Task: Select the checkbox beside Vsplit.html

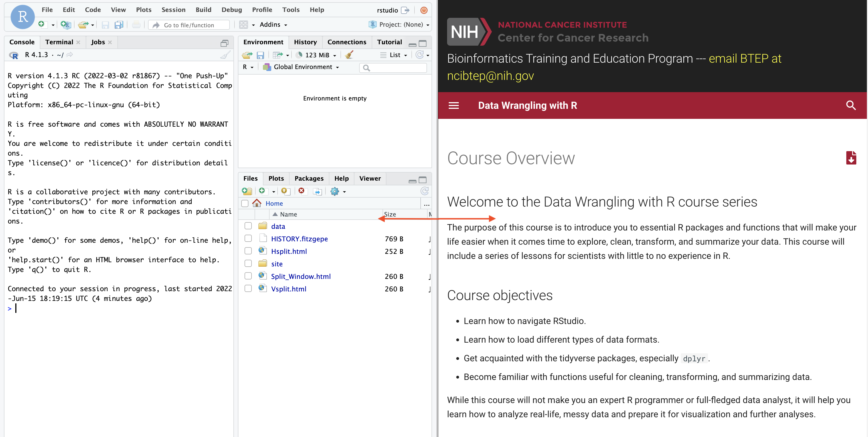Action: click(248, 289)
